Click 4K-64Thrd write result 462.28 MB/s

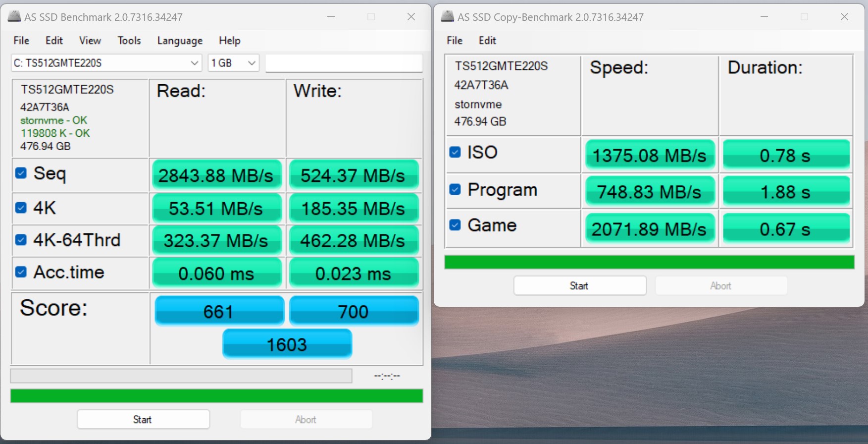pos(354,240)
